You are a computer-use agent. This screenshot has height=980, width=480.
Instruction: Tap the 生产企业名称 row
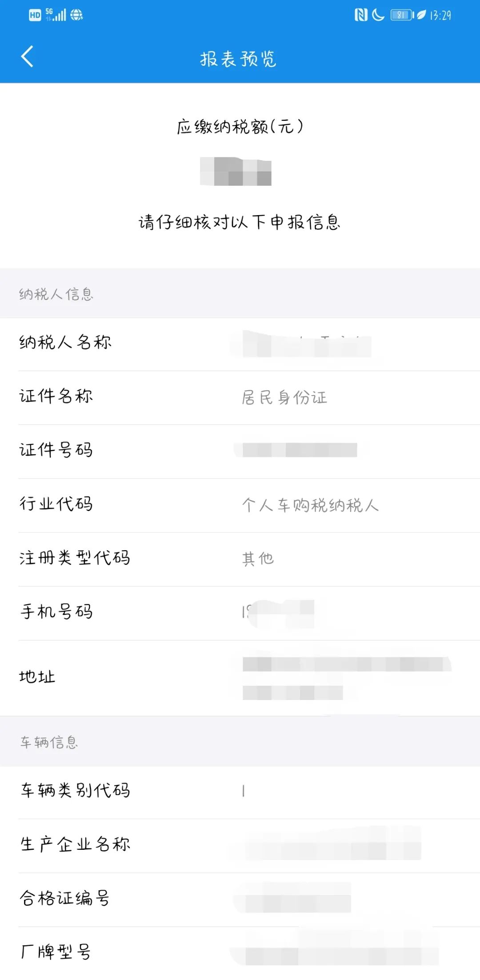pos(240,846)
